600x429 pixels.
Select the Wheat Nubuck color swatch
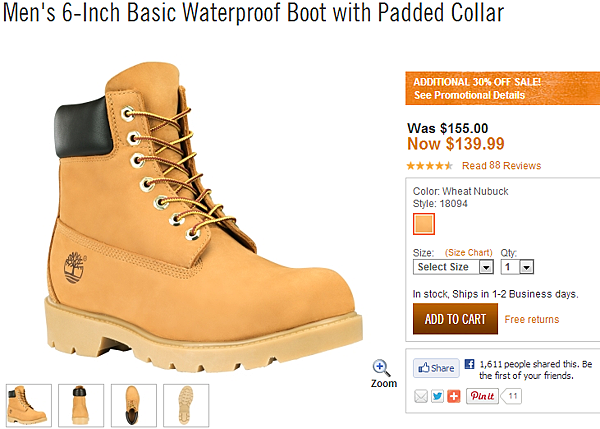[424, 224]
